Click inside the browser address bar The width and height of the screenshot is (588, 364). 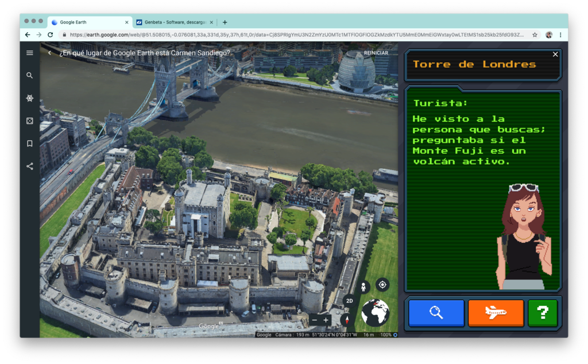230,34
